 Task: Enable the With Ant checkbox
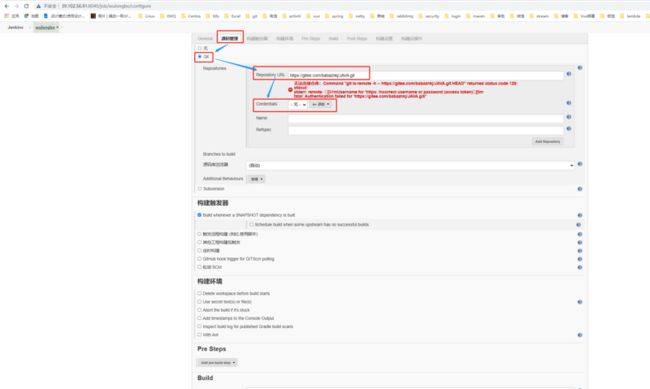[199, 335]
